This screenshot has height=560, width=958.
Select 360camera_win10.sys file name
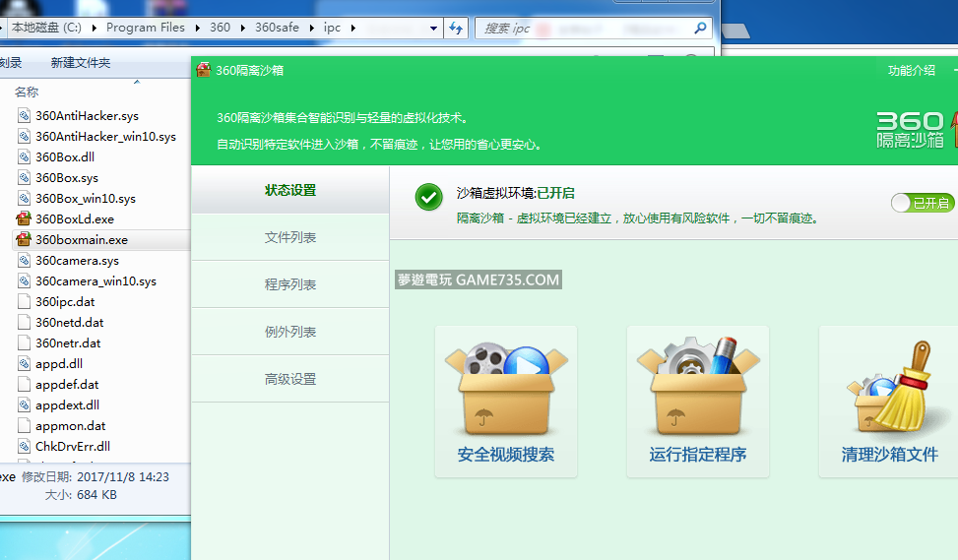(96, 280)
